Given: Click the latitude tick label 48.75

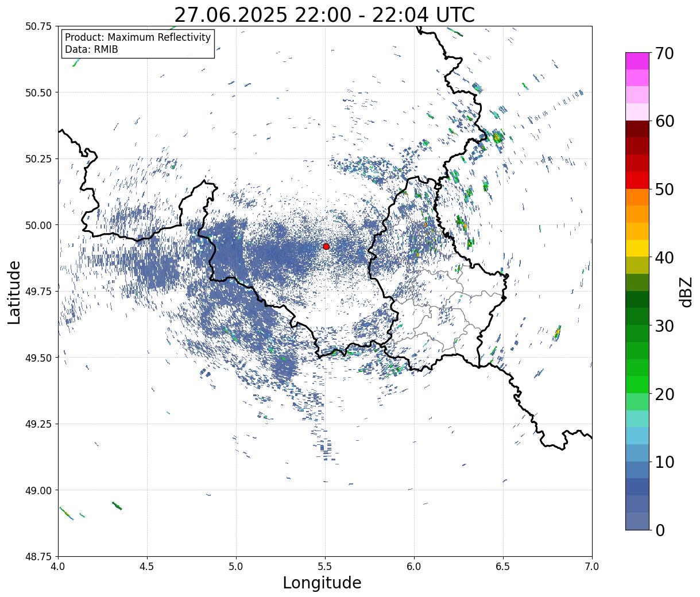Looking at the screenshot, I should coord(38,557).
